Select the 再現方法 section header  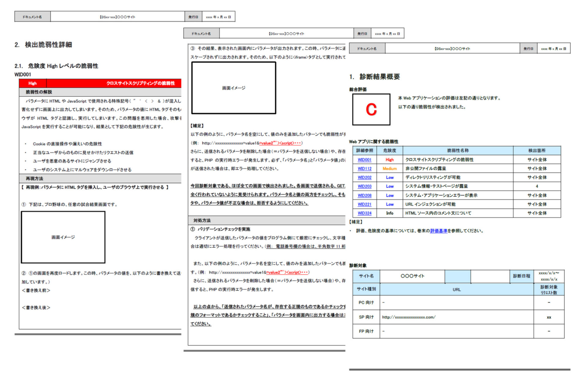[x=100, y=179]
